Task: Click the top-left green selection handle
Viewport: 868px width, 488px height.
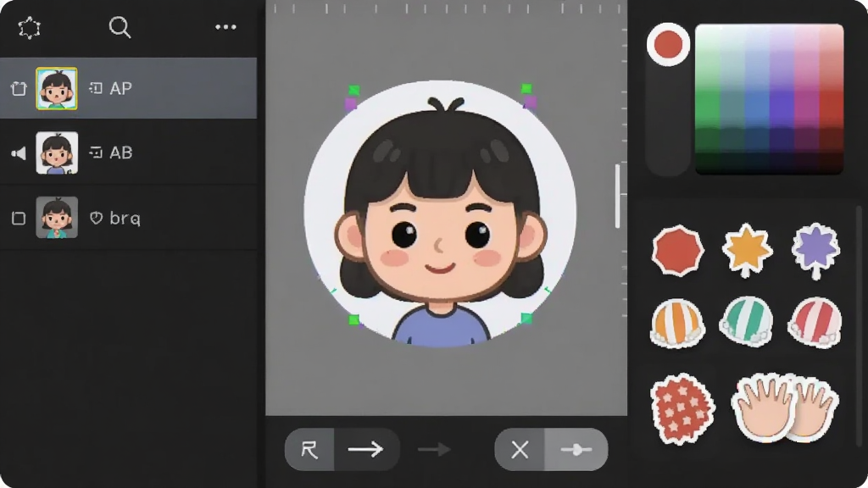Action: coord(354,90)
